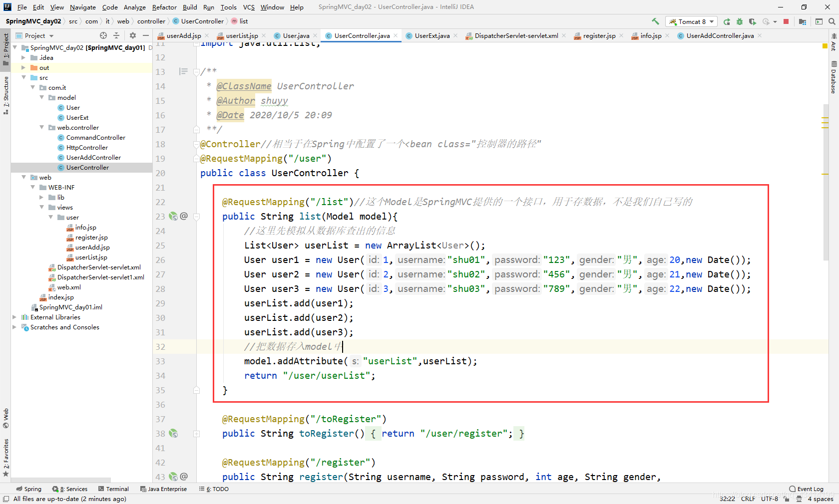Open Project panel settings gear
This screenshot has height=504, width=839.
tap(133, 35)
